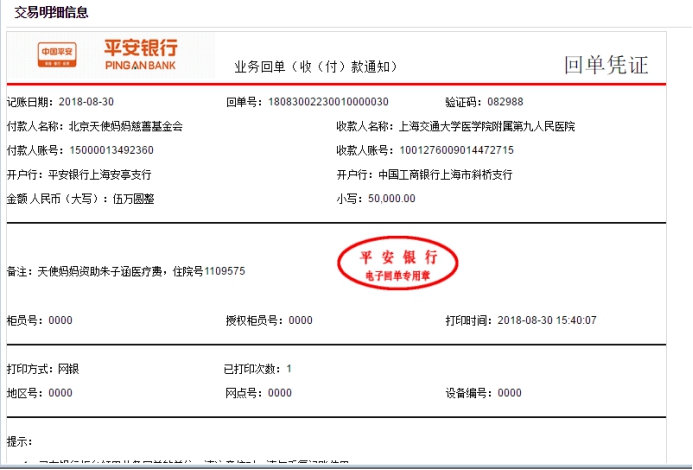Select the 已打印次数 value 1

click(289, 368)
